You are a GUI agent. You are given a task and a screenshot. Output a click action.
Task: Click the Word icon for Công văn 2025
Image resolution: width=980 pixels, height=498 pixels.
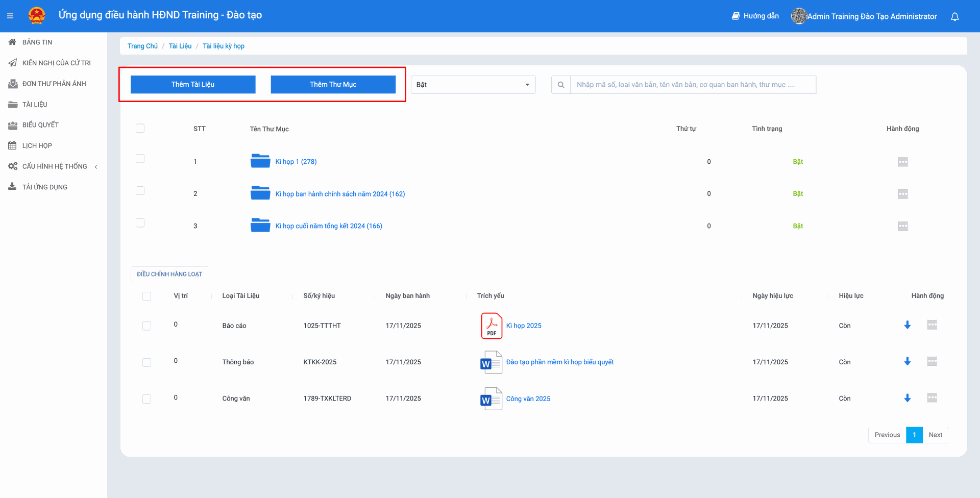coord(491,399)
